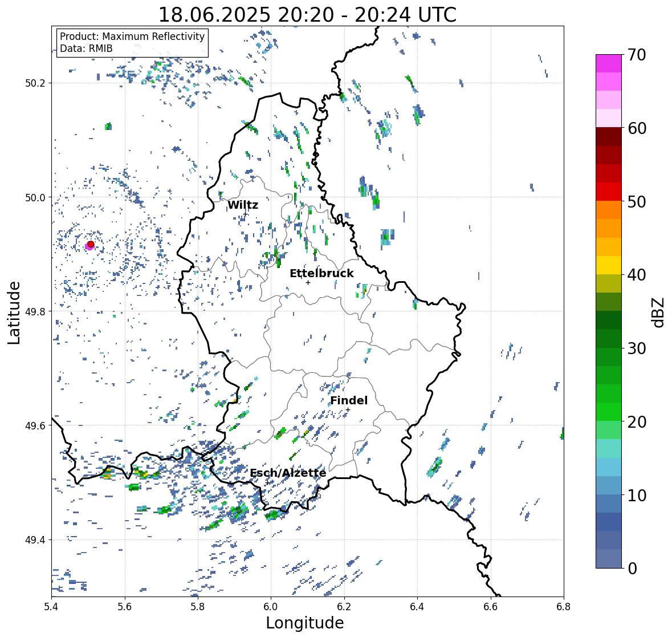Click the 0 value on the colorbar
The width and height of the screenshot is (672, 637).
(632, 569)
